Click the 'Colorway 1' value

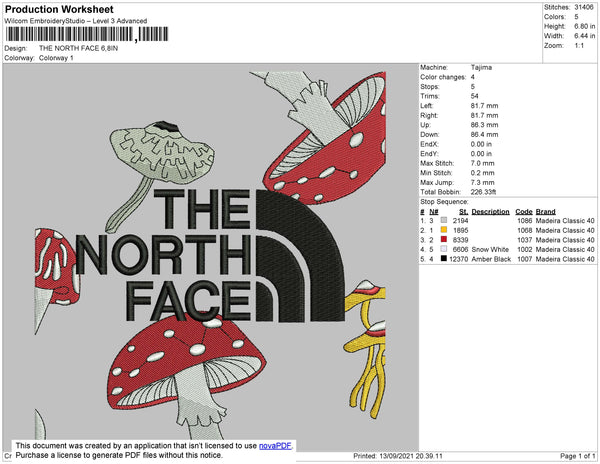coord(56,58)
